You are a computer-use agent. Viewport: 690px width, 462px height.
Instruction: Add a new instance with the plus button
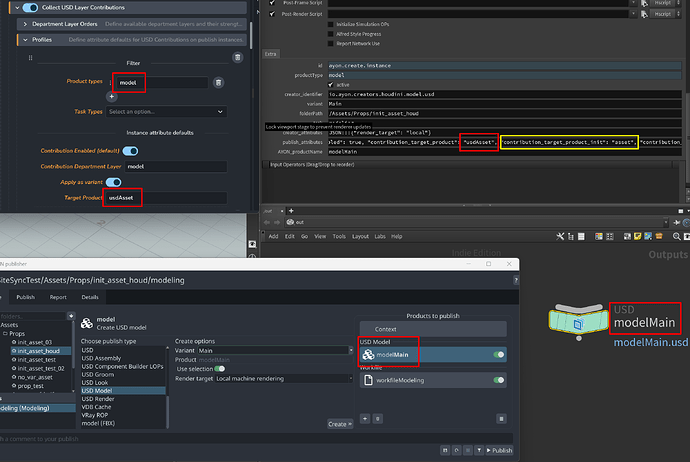[x=365, y=419]
